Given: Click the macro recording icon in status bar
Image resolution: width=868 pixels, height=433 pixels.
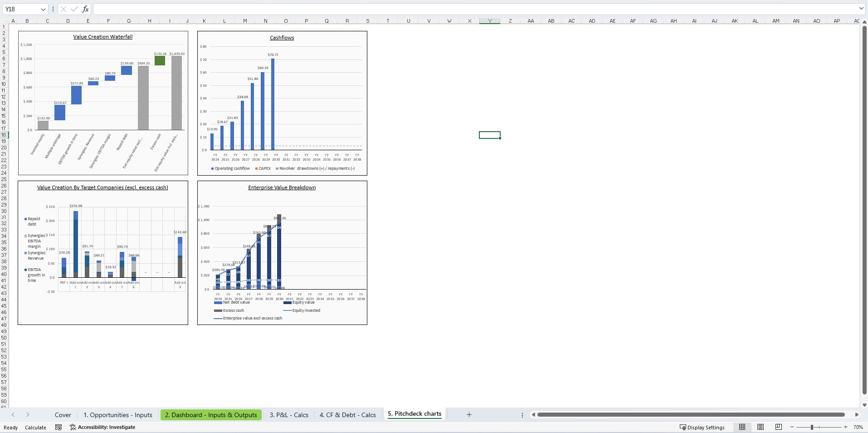Looking at the screenshot, I should [x=59, y=427].
